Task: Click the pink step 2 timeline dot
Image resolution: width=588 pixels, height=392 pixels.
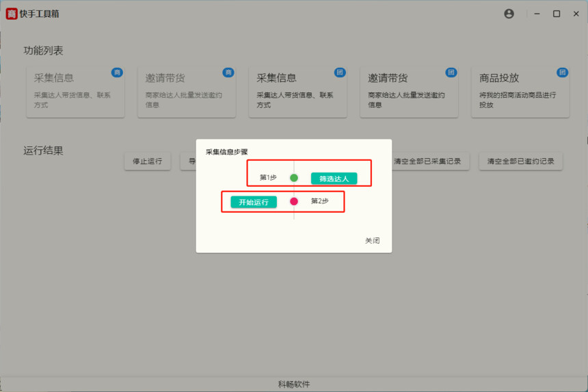Action: click(x=294, y=201)
